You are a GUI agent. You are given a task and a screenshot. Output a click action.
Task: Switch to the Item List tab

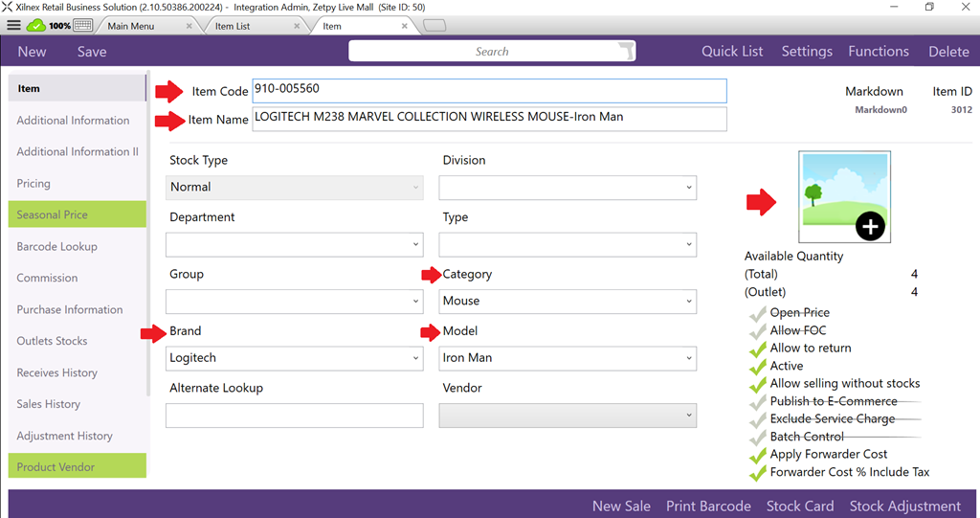coord(233,26)
